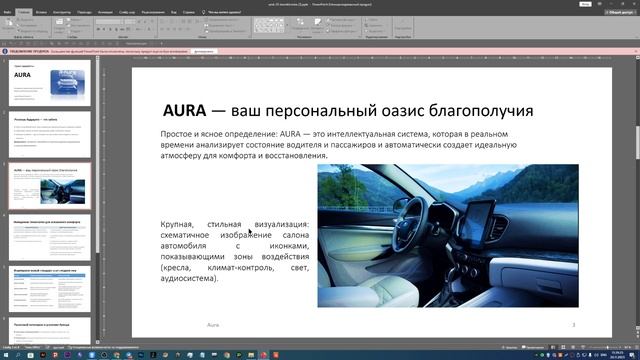Screen dimensions: 640x360
Task: Open the Windows notification center icon
Action: coord(632,356)
